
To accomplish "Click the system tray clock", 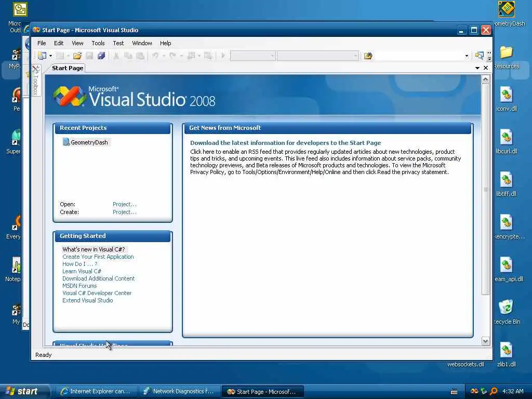I will 513,391.
